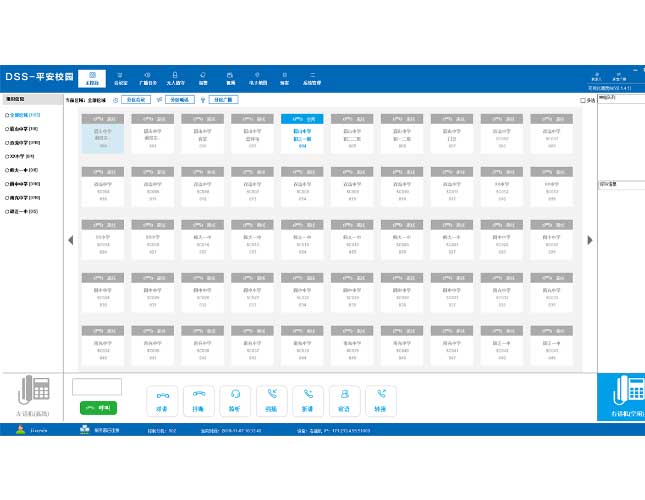Select the 全部区域 radio option in sidebar
This screenshot has width=645, height=500.
coord(7,115)
